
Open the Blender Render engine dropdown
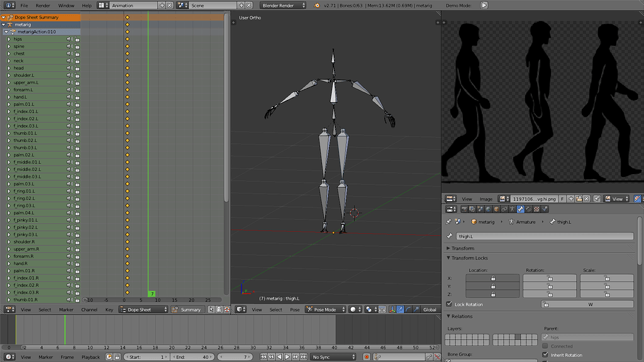(283, 5)
